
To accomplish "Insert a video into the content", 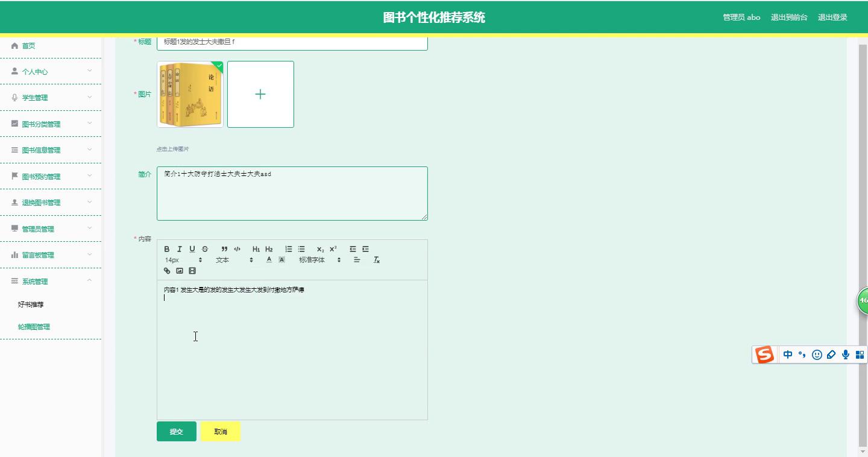I will [192, 271].
